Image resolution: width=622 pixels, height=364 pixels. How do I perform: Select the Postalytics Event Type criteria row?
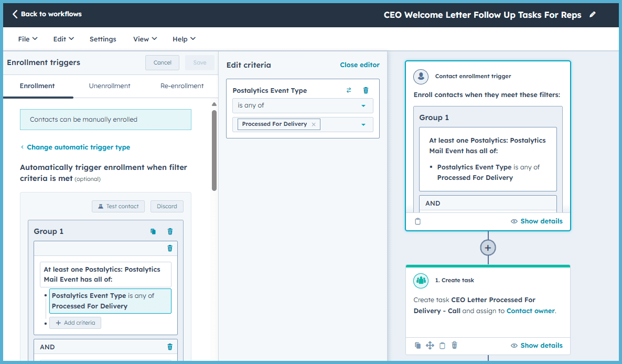(110, 301)
